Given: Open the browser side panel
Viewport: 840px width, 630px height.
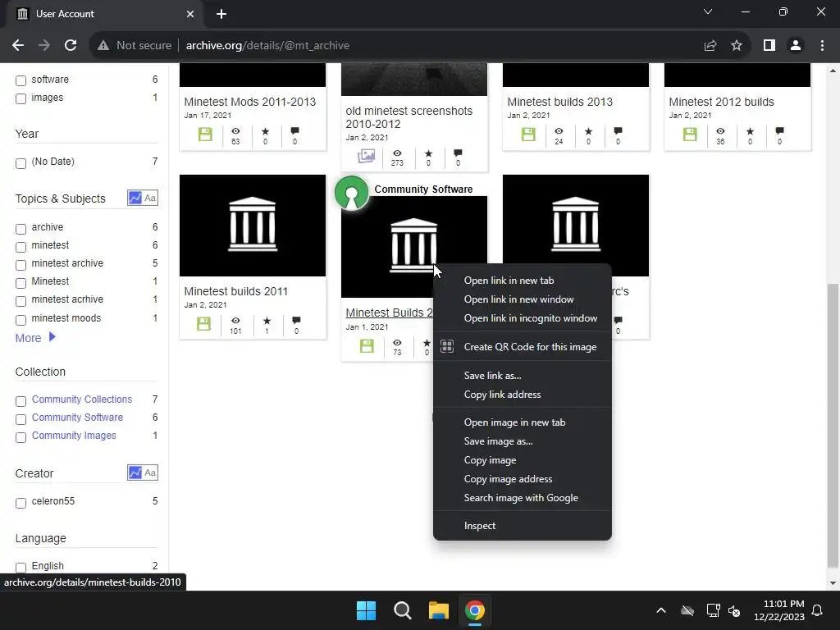Looking at the screenshot, I should (x=769, y=46).
